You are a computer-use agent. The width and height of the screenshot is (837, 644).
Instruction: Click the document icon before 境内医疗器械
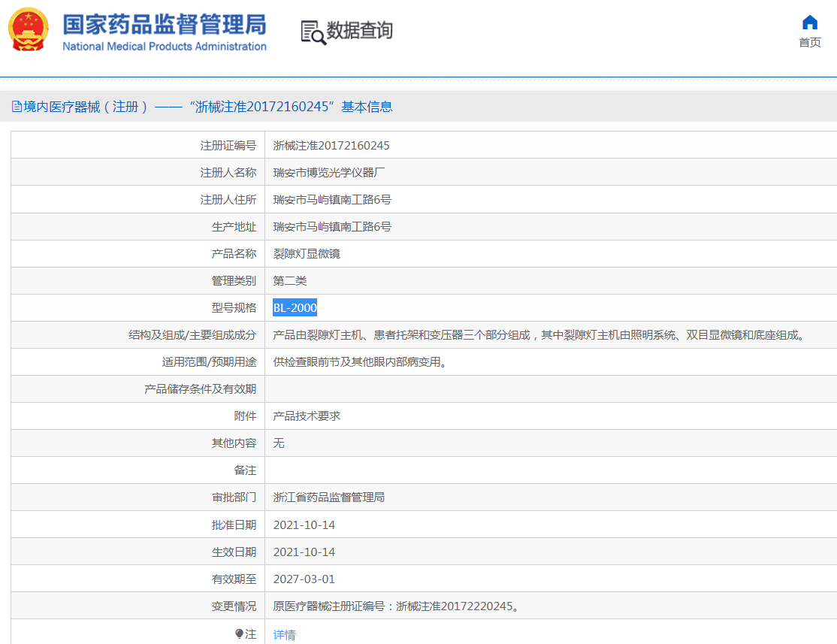tap(17, 107)
